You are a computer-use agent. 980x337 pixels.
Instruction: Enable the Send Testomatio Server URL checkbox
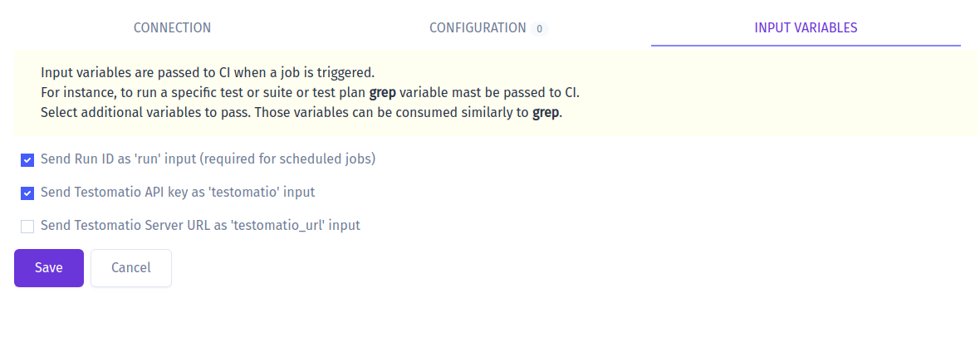tap(27, 227)
